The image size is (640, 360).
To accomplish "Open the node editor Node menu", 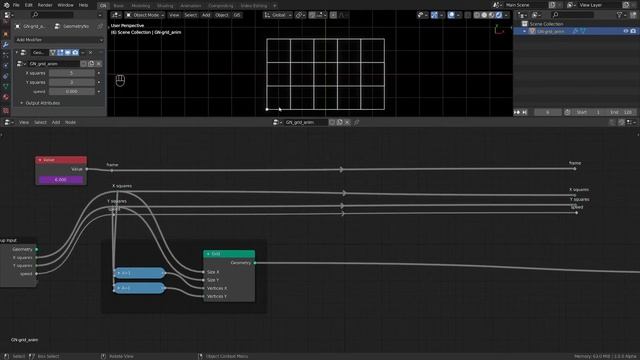I will pyautogui.click(x=70, y=122).
